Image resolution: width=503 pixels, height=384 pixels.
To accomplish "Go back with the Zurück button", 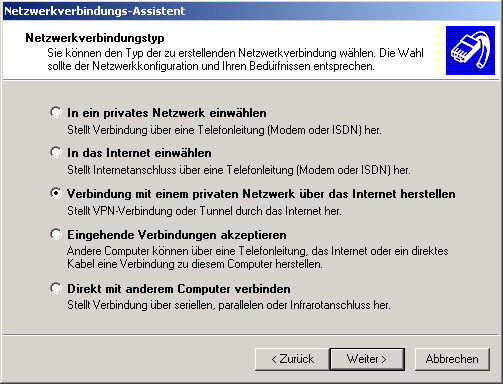I will click(x=292, y=359).
